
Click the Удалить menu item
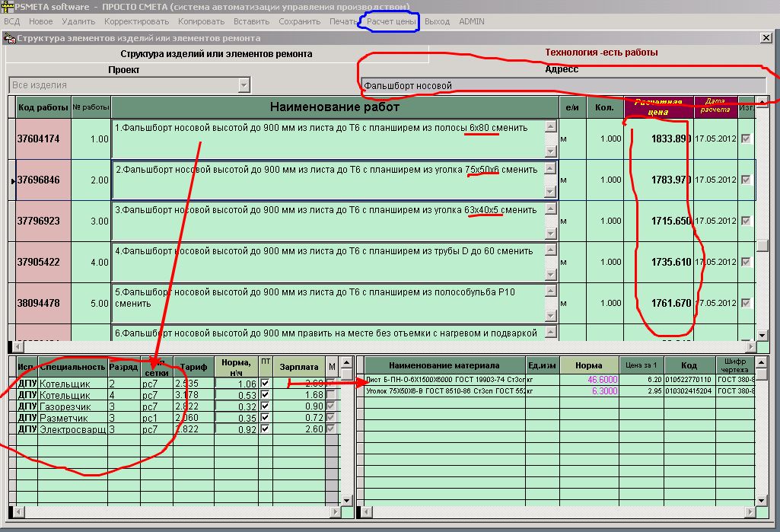78,21
